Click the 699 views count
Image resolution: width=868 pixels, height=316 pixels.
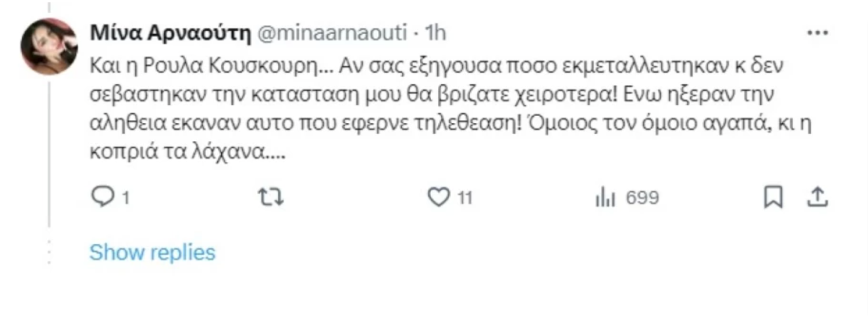click(x=642, y=197)
